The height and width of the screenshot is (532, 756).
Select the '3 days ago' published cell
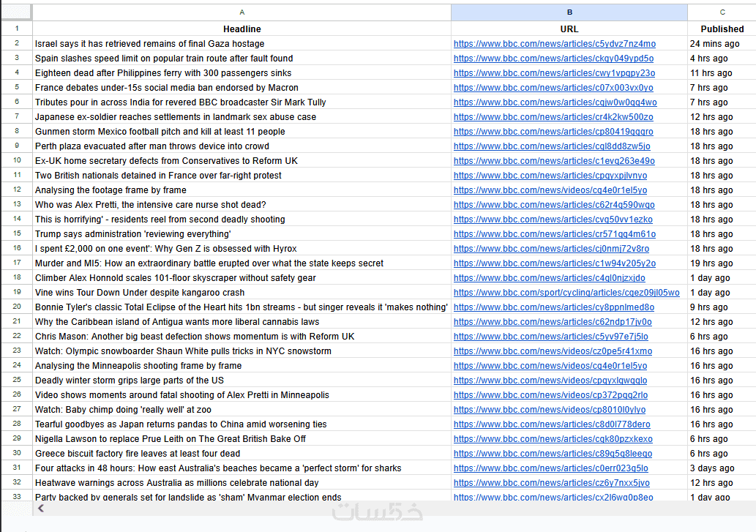722,468
